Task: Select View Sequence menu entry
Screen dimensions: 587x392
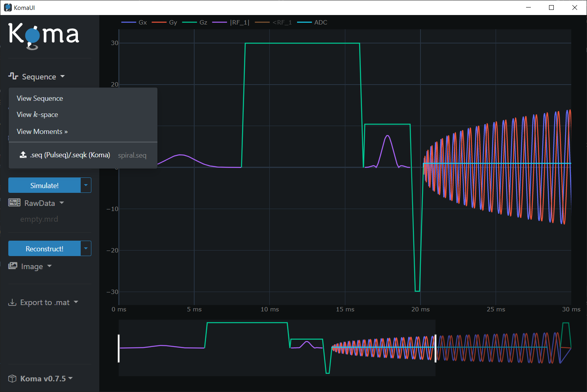Action: click(x=40, y=98)
